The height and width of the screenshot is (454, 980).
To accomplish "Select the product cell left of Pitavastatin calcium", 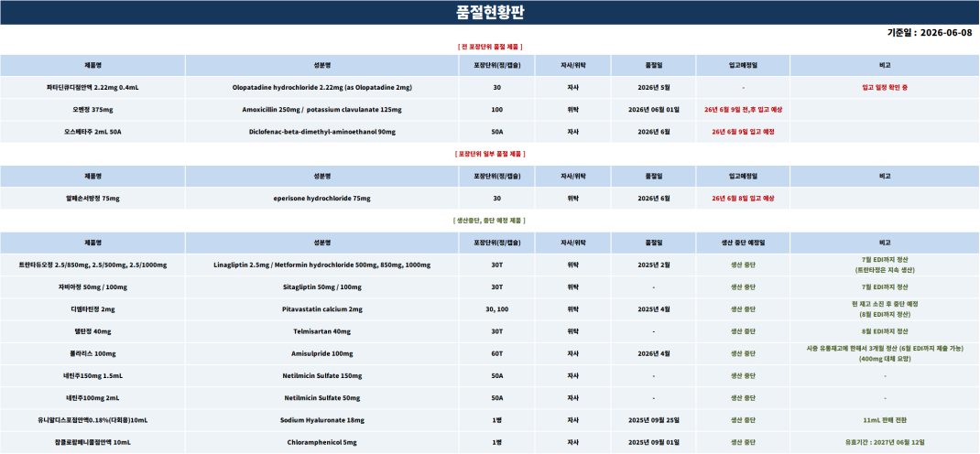I will click(93, 309).
